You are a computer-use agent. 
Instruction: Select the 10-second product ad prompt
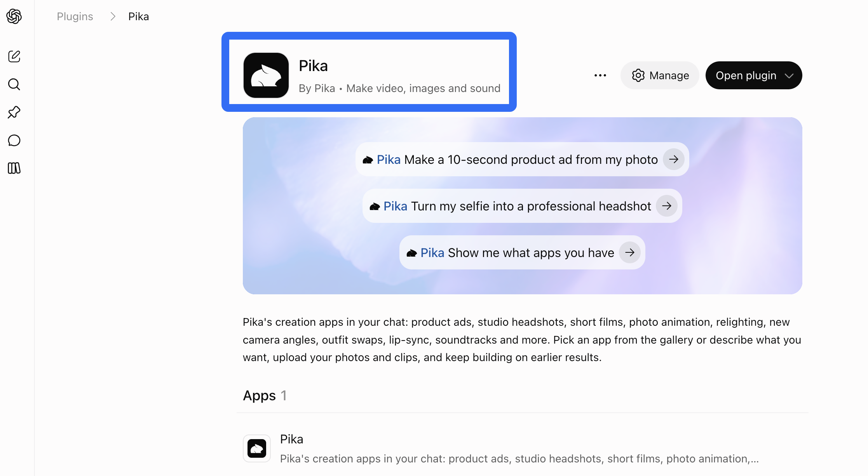click(x=522, y=159)
